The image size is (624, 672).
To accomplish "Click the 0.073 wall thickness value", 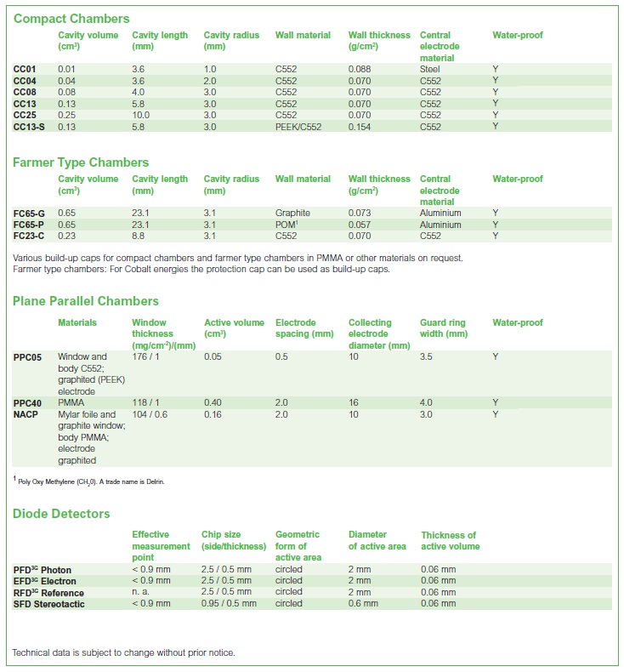I will tap(360, 213).
